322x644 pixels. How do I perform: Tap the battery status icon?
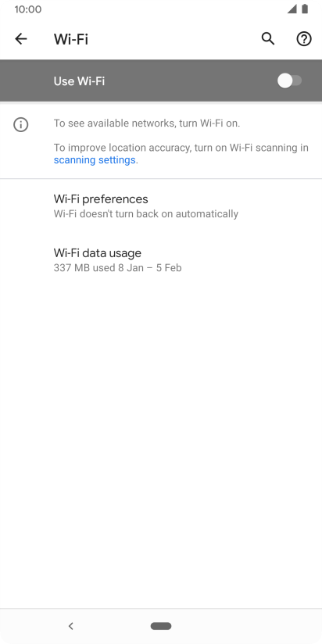coord(305,9)
